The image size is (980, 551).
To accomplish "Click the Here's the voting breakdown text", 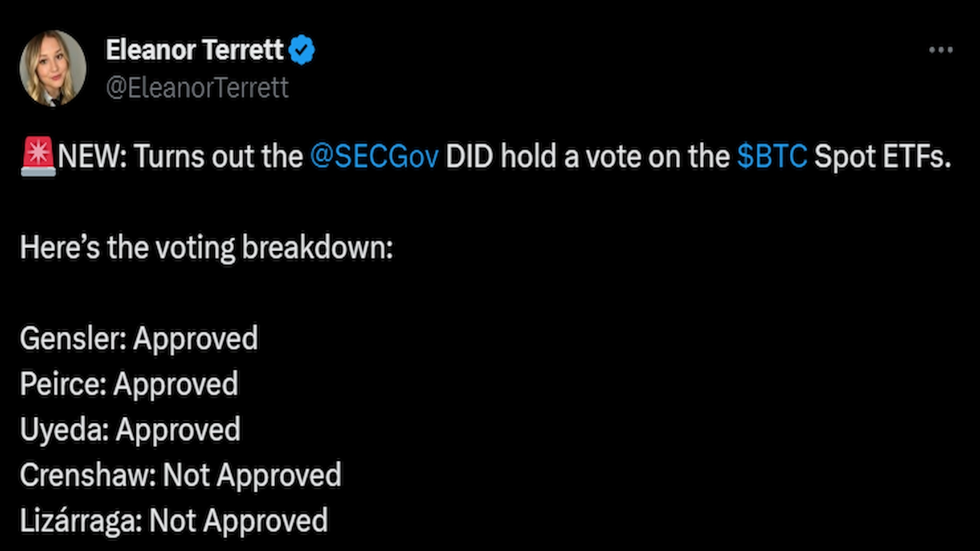I will pyautogui.click(x=207, y=247).
